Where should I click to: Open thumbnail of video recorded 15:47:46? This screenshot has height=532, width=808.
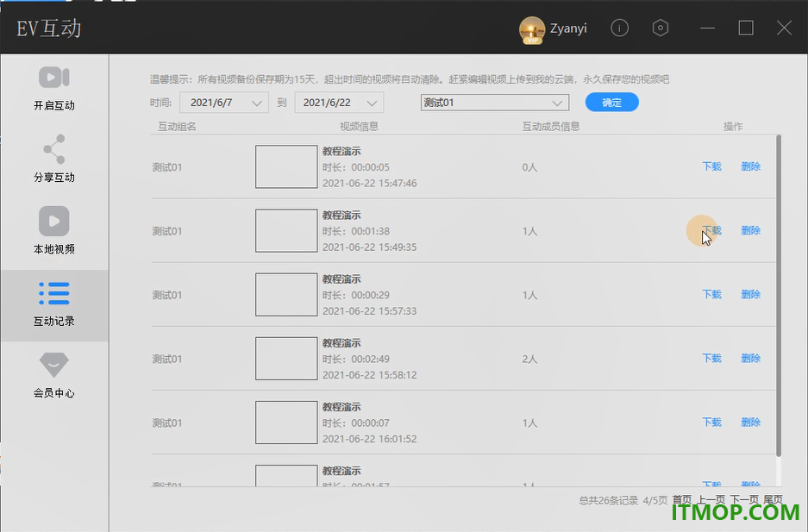tap(286, 166)
